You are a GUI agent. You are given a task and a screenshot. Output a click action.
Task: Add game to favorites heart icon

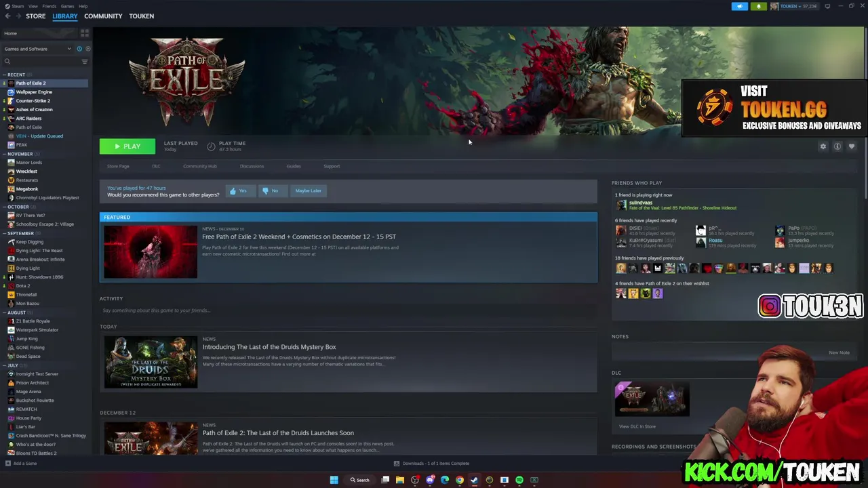pos(852,146)
